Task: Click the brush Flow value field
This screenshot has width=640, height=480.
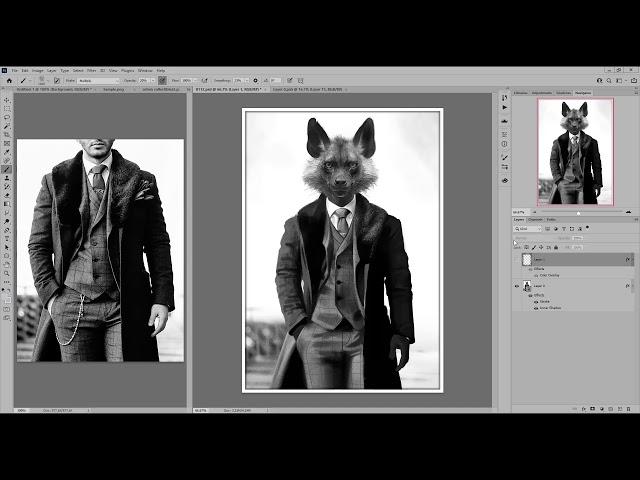Action: 187,81
